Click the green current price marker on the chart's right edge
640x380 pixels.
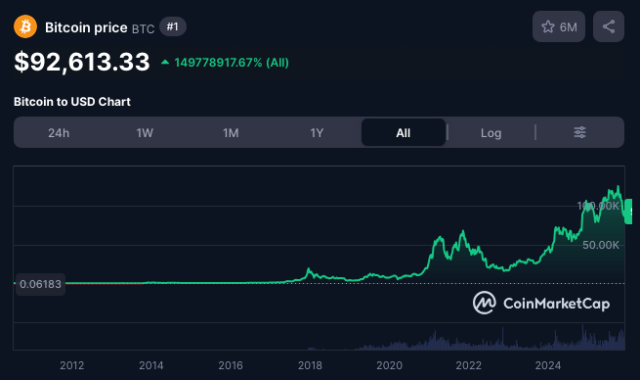[x=629, y=211]
